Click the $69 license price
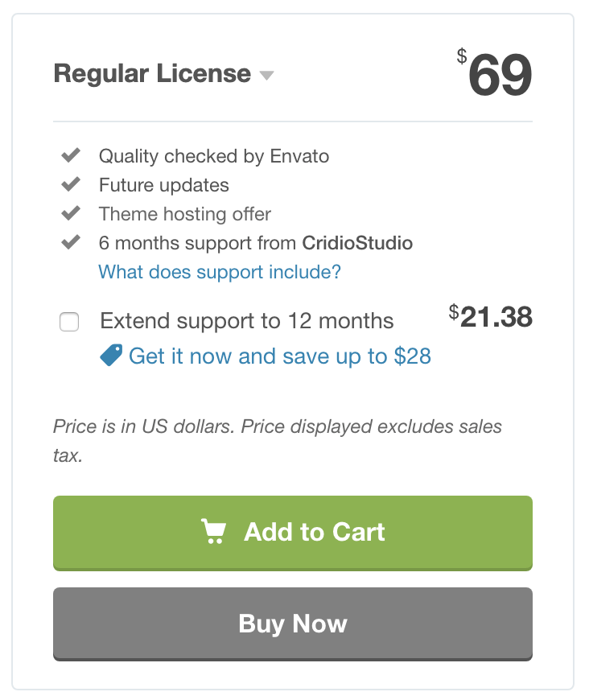 coord(494,74)
